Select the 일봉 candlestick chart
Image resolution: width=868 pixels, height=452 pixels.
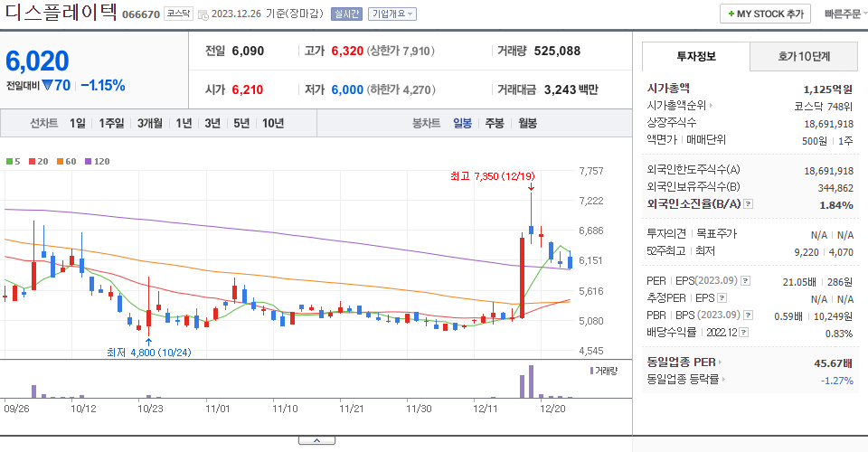[462, 123]
